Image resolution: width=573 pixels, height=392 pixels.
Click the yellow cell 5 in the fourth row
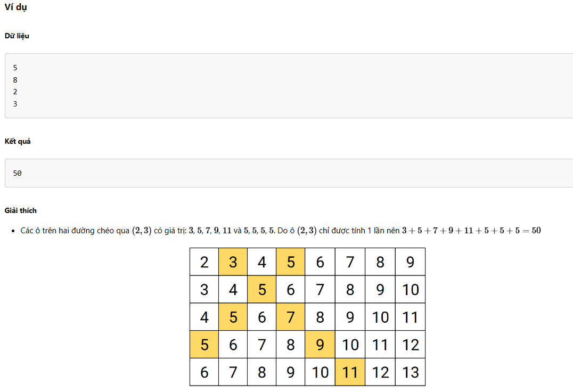click(x=204, y=345)
